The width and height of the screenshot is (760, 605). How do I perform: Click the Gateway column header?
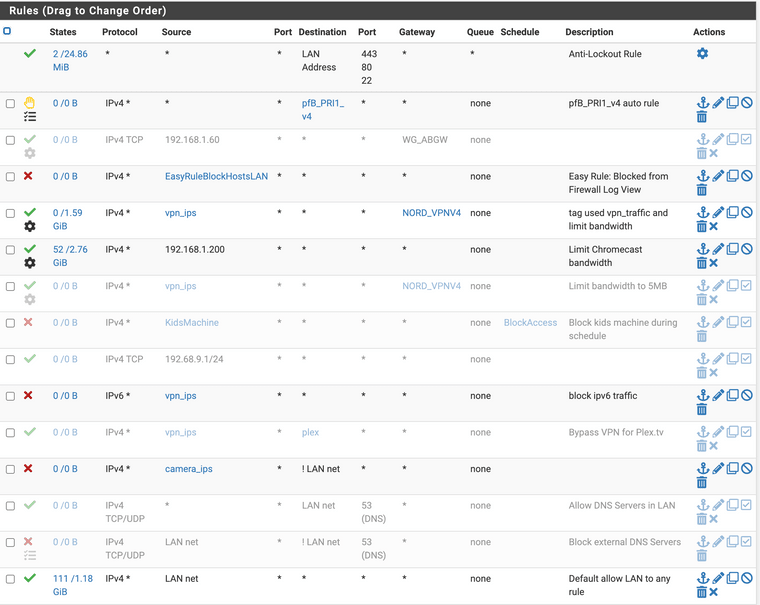tap(417, 32)
